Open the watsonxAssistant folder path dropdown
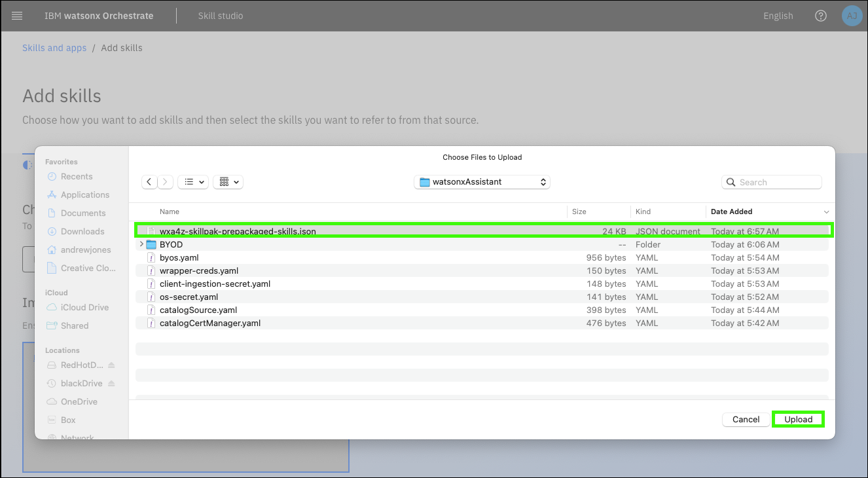 (482, 182)
